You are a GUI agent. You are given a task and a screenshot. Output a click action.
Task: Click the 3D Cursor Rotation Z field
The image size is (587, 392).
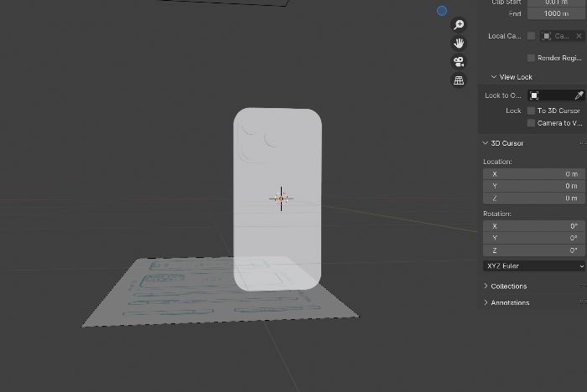pyautogui.click(x=534, y=250)
